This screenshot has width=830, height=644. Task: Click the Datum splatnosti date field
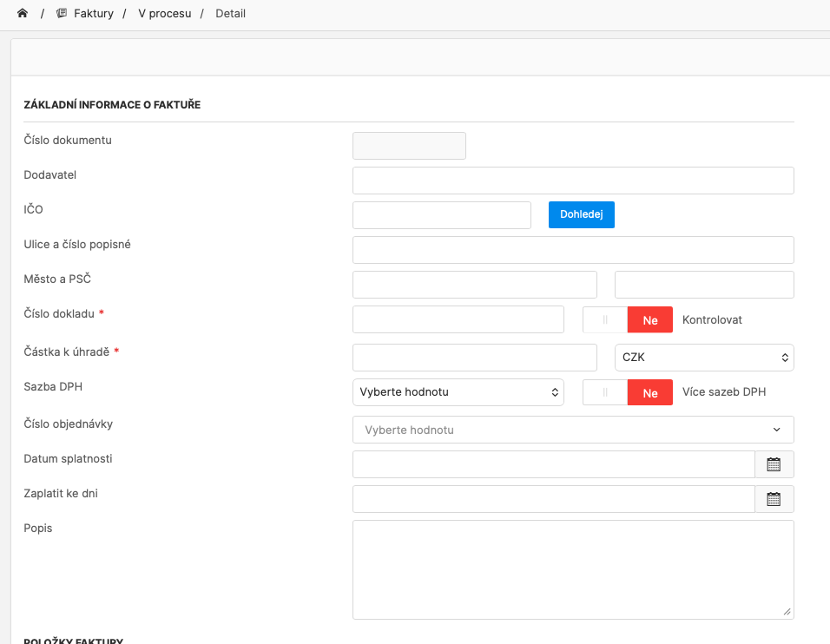click(x=553, y=464)
